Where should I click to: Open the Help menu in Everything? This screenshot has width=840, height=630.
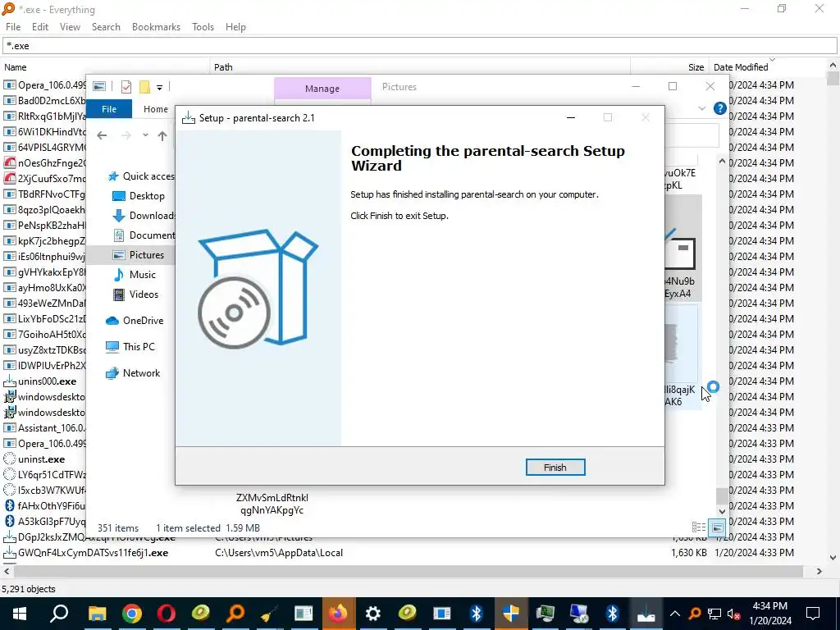[x=235, y=27]
